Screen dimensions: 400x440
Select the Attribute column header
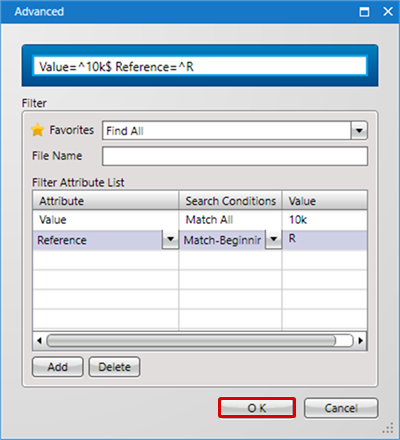point(106,200)
